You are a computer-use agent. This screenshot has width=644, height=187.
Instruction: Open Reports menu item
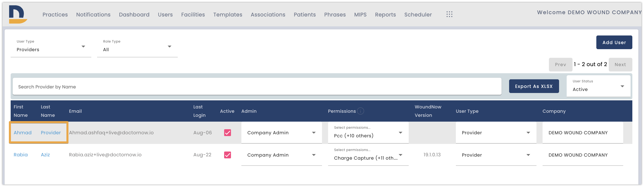385,15
